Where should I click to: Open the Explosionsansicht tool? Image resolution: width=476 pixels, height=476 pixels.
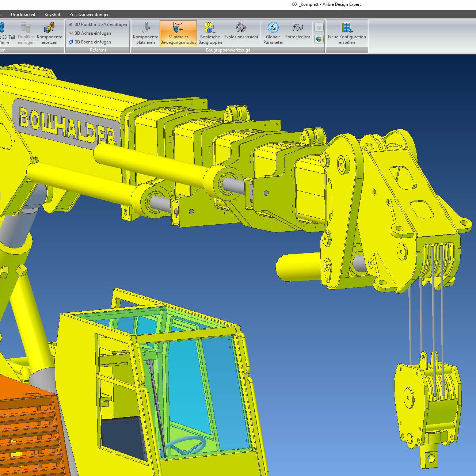coord(241,31)
